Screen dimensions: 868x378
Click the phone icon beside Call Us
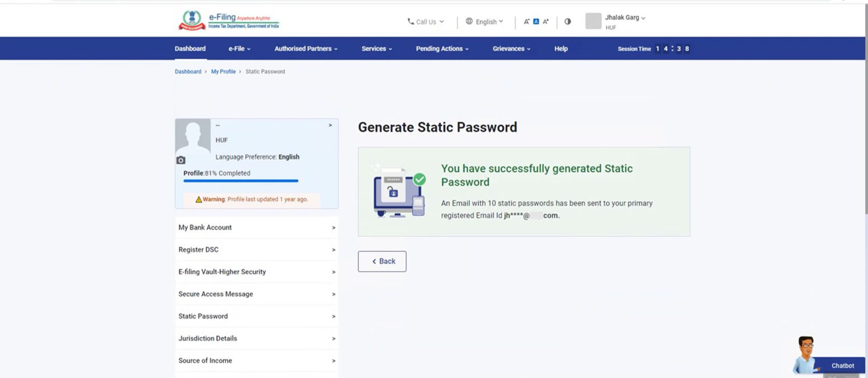pyautogui.click(x=410, y=21)
